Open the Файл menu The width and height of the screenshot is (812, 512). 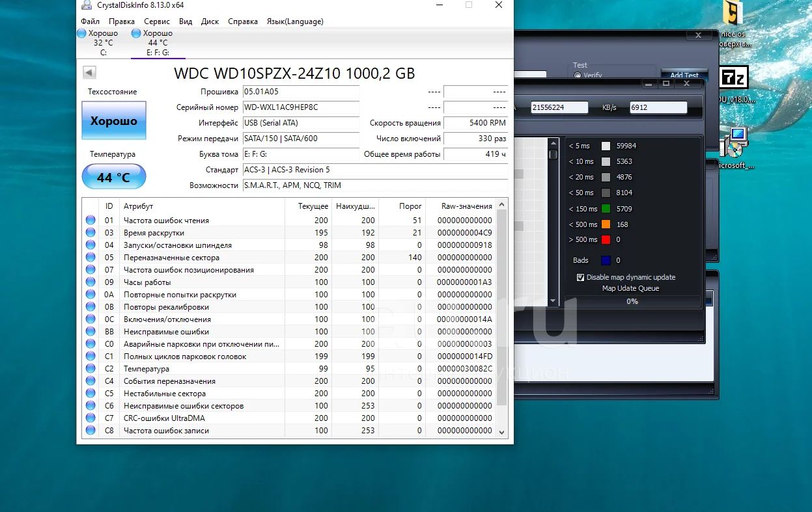point(91,21)
